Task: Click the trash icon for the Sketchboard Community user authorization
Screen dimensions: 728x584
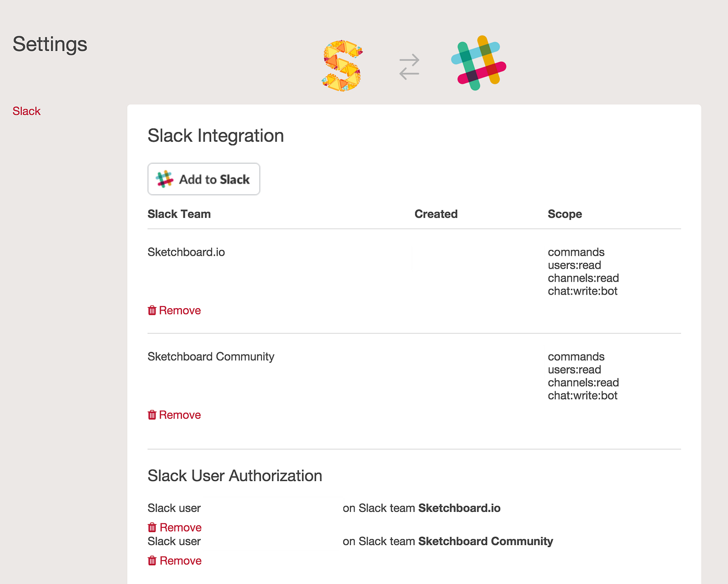Action: (152, 560)
